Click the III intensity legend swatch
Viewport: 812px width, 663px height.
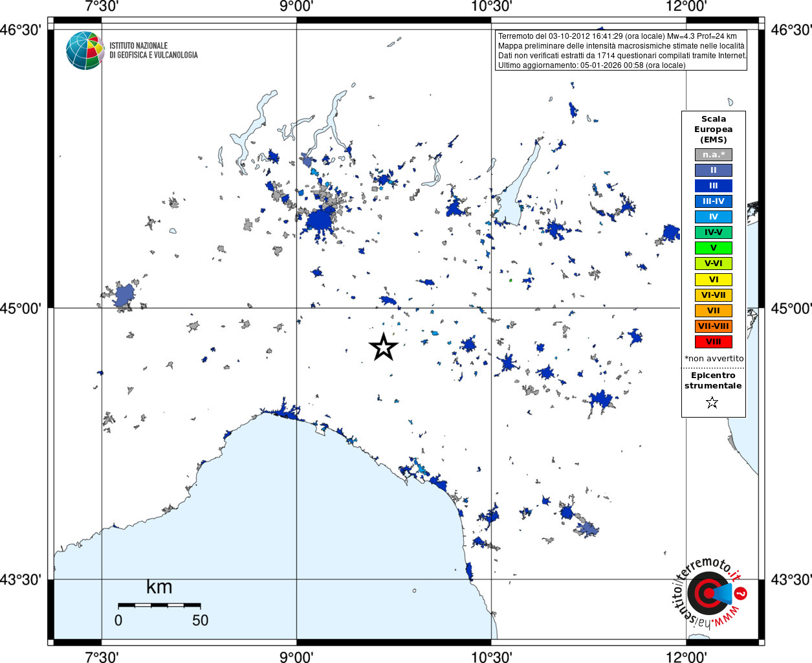point(714,186)
